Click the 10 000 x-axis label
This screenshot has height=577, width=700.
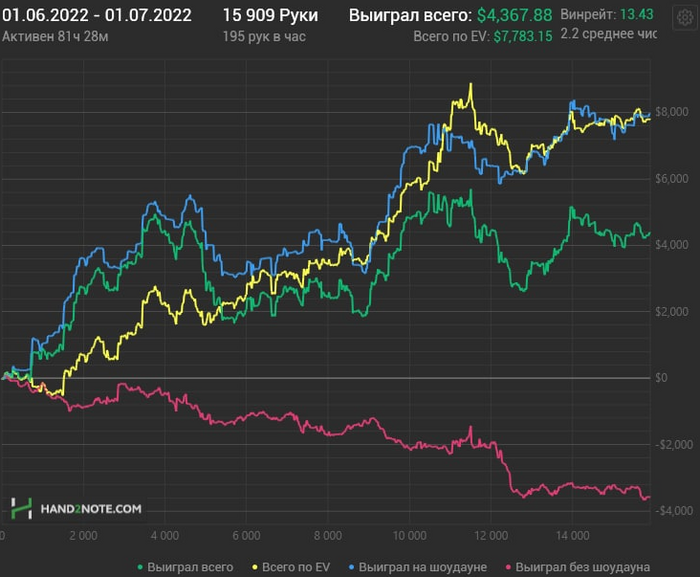click(409, 535)
